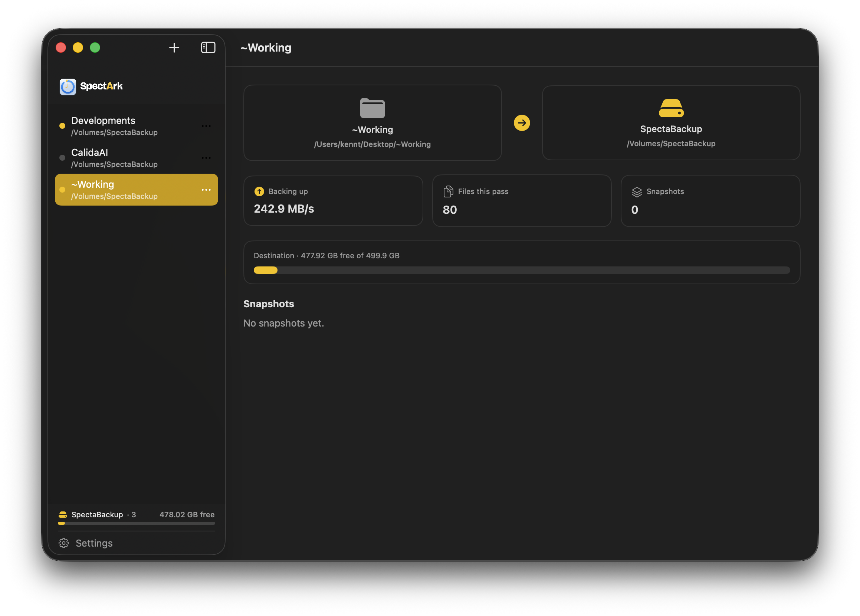Click the 'Files this pass' label
Screen dimensions: 860x616
[483, 191]
